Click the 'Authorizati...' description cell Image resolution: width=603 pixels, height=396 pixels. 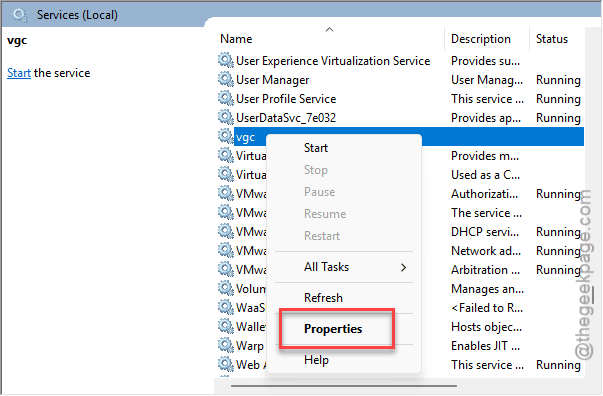coord(484,194)
